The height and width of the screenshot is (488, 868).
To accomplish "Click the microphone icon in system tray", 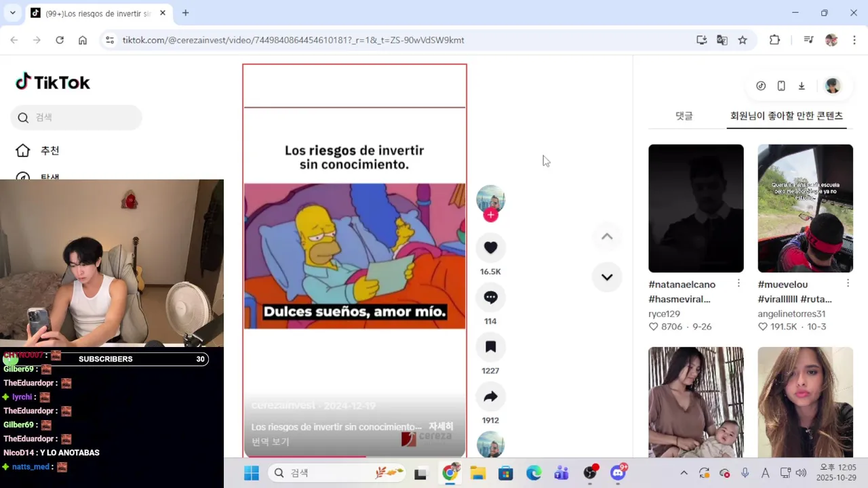I will pyautogui.click(x=745, y=473).
